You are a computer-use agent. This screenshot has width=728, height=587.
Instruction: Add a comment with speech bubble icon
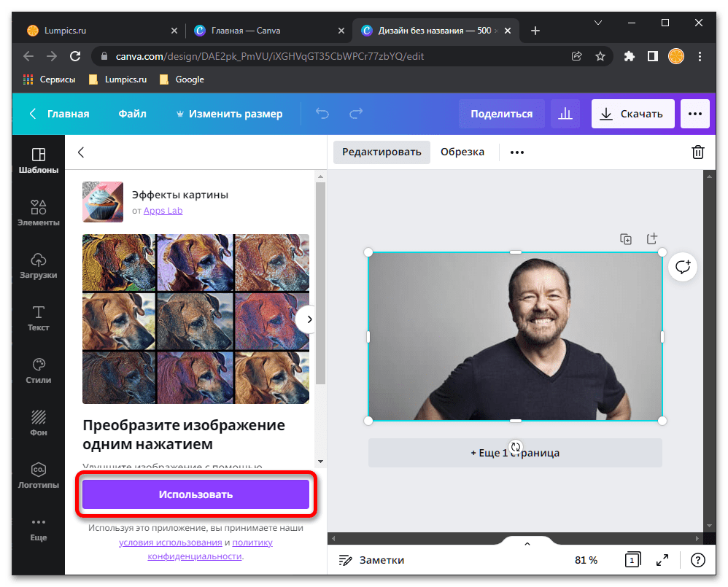[683, 267]
